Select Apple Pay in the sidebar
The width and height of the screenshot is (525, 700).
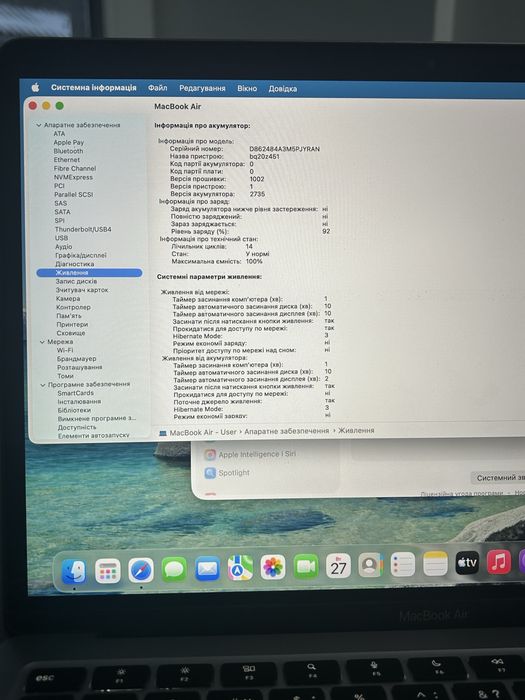pyautogui.click(x=69, y=142)
